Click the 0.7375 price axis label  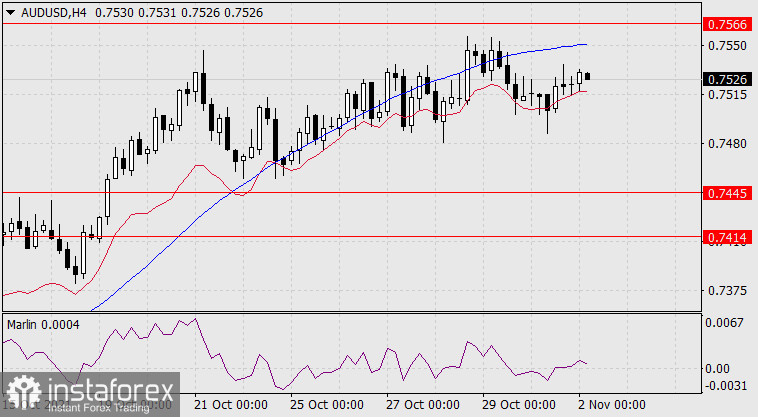[x=724, y=291]
